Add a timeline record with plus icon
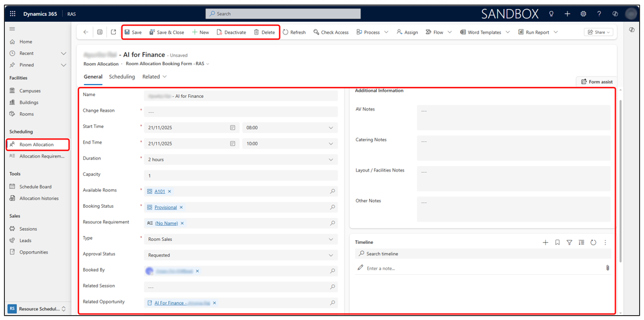The image size is (644, 320). click(x=545, y=243)
